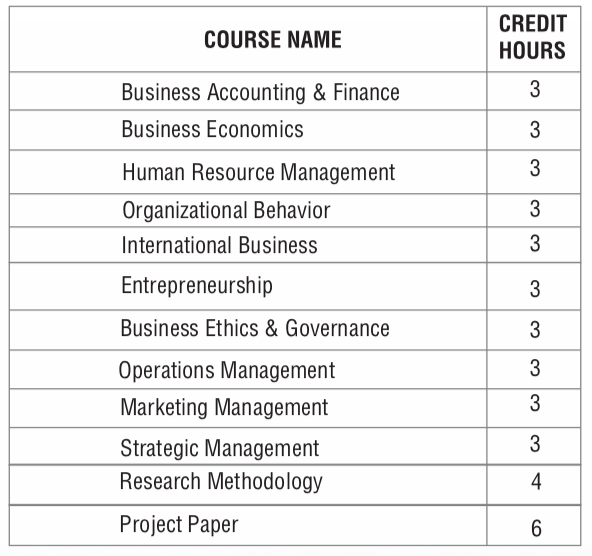Click the International Business entry
The image size is (592, 556).
click(219, 245)
